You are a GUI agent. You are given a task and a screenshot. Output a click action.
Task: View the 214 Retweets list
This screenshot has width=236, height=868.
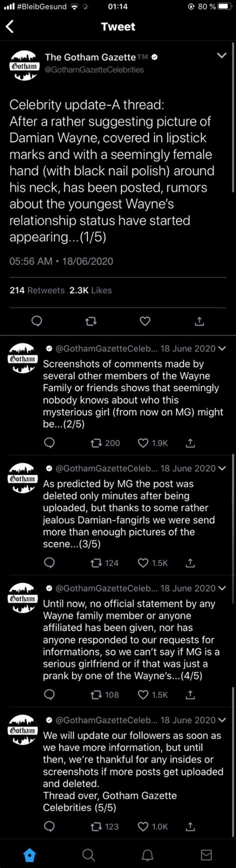37,290
